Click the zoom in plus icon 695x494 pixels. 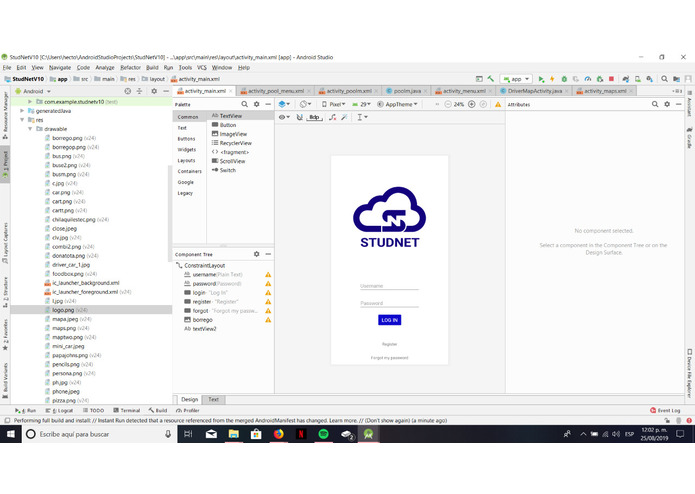pos(472,104)
